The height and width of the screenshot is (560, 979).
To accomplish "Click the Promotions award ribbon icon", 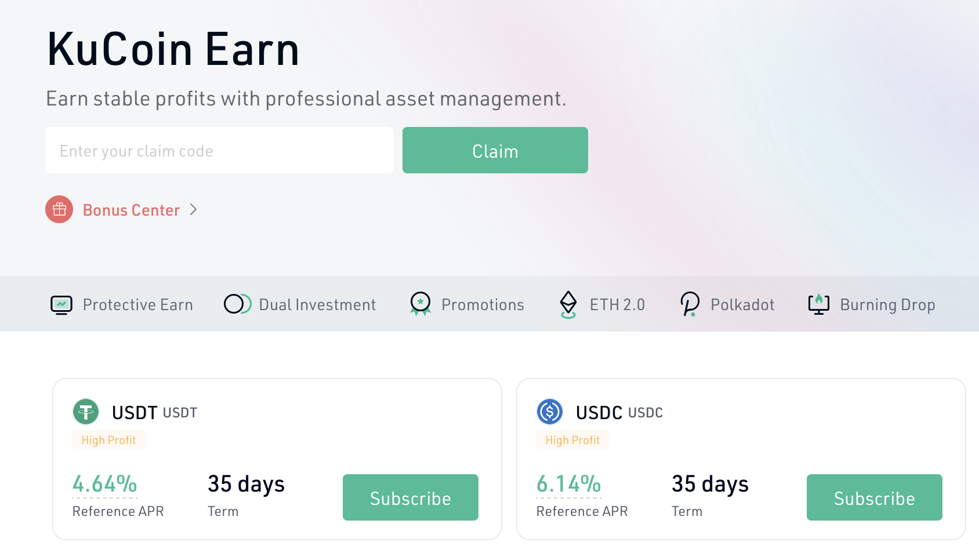I will [x=420, y=304].
